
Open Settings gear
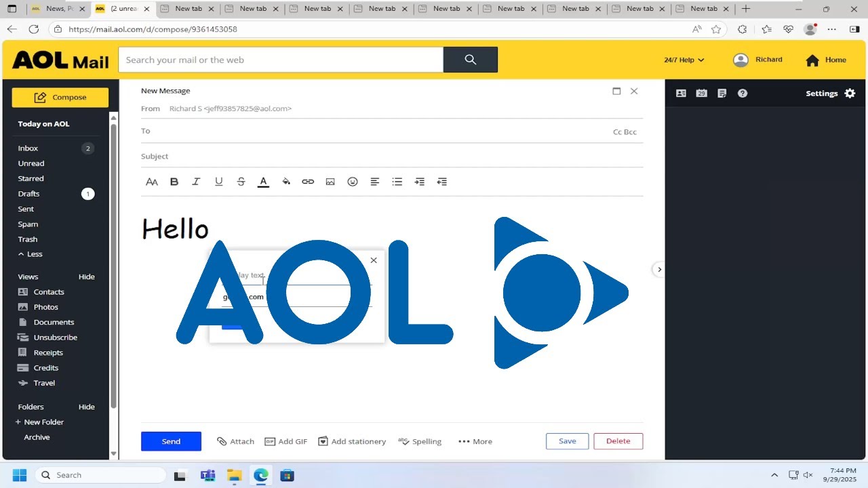831,94
